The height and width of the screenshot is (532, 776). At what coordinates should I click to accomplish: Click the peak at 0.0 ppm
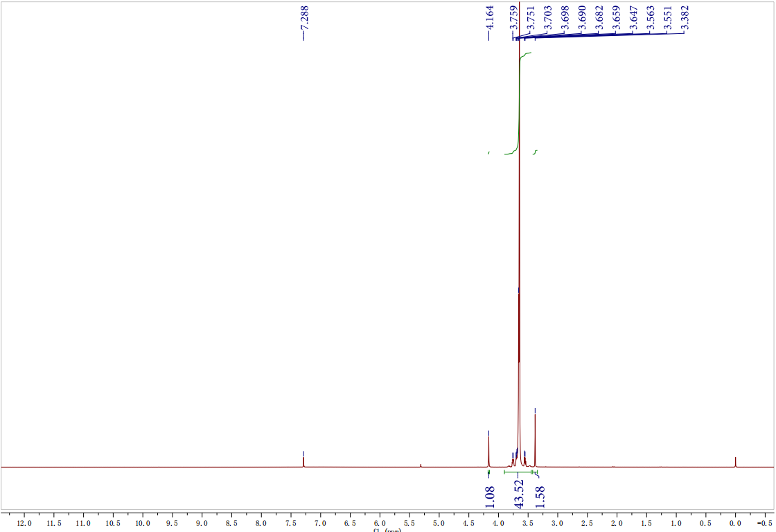click(735, 462)
